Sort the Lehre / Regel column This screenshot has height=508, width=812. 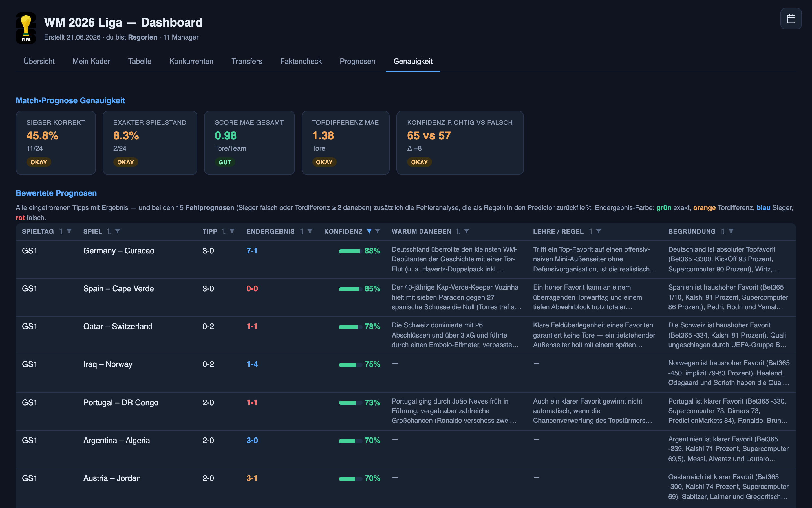590,231
